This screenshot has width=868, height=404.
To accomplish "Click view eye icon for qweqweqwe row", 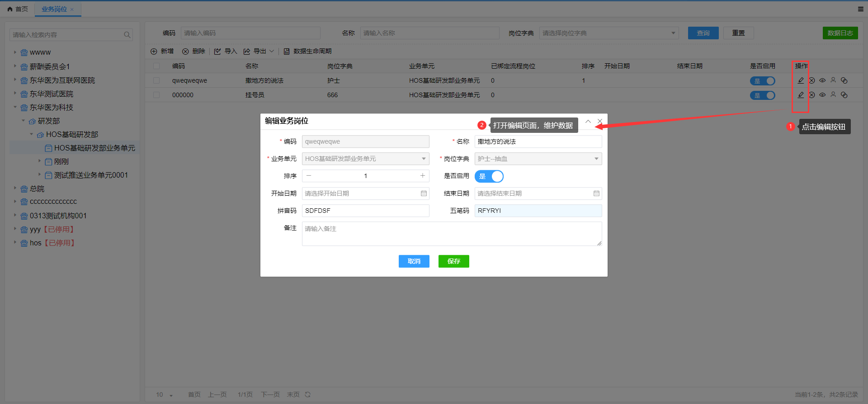I will click(822, 80).
